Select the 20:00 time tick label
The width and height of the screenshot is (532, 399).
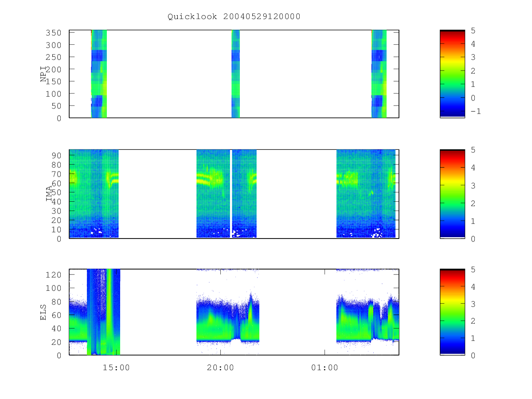[220, 368]
